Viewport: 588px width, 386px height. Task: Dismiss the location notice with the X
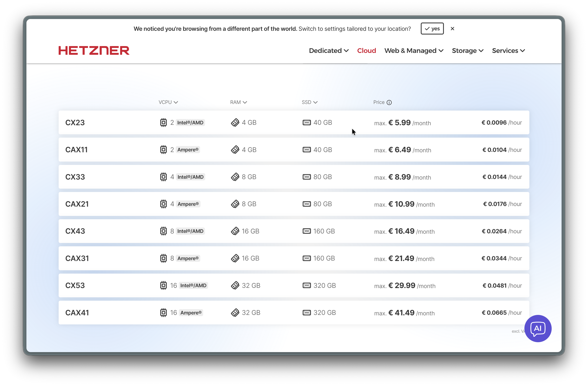(x=452, y=29)
